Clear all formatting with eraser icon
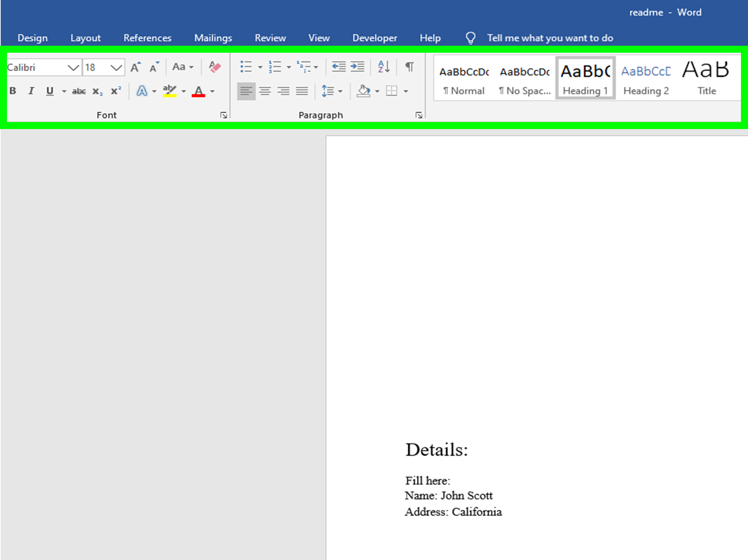The image size is (748, 560). pos(214,67)
